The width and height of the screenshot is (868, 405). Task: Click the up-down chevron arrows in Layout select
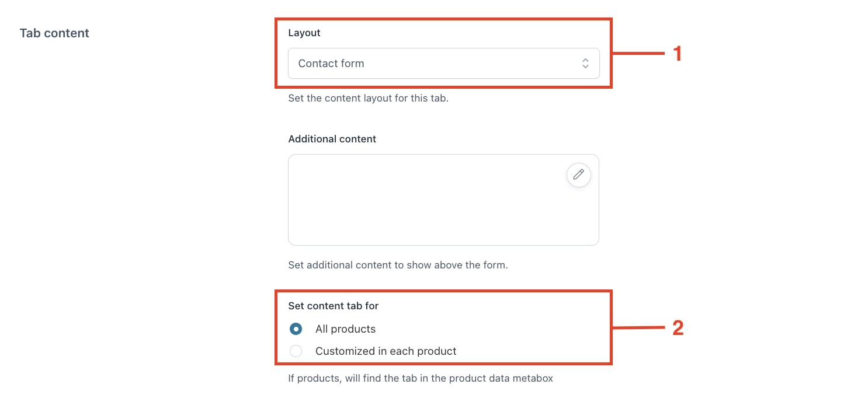(x=585, y=64)
